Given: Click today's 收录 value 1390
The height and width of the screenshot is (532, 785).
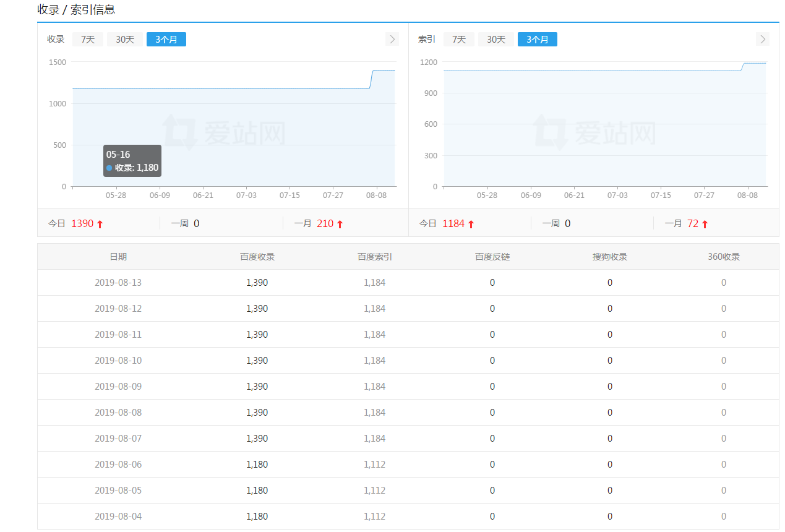Looking at the screenshot, I should tap(82, 223).
